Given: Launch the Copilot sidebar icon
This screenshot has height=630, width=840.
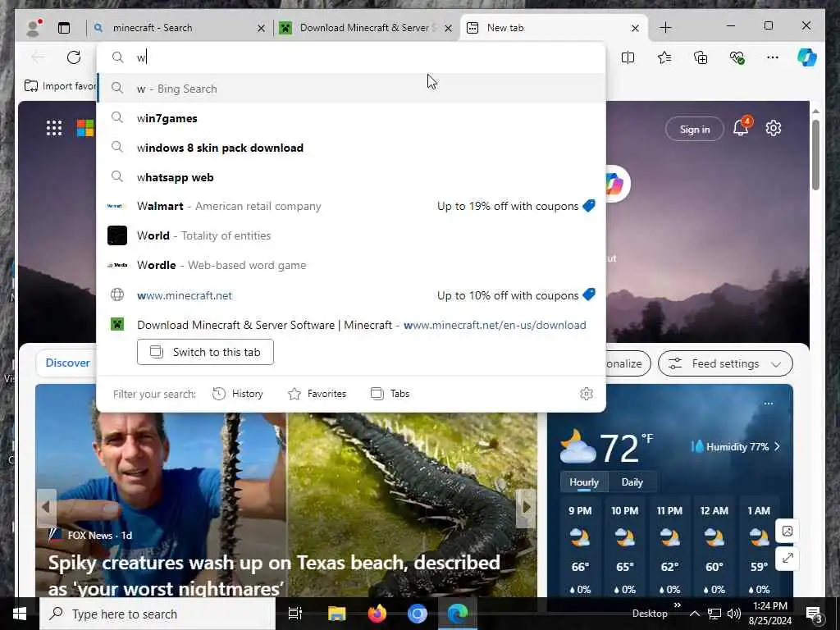Looking at the screenshot, I should tap(807, 57).
